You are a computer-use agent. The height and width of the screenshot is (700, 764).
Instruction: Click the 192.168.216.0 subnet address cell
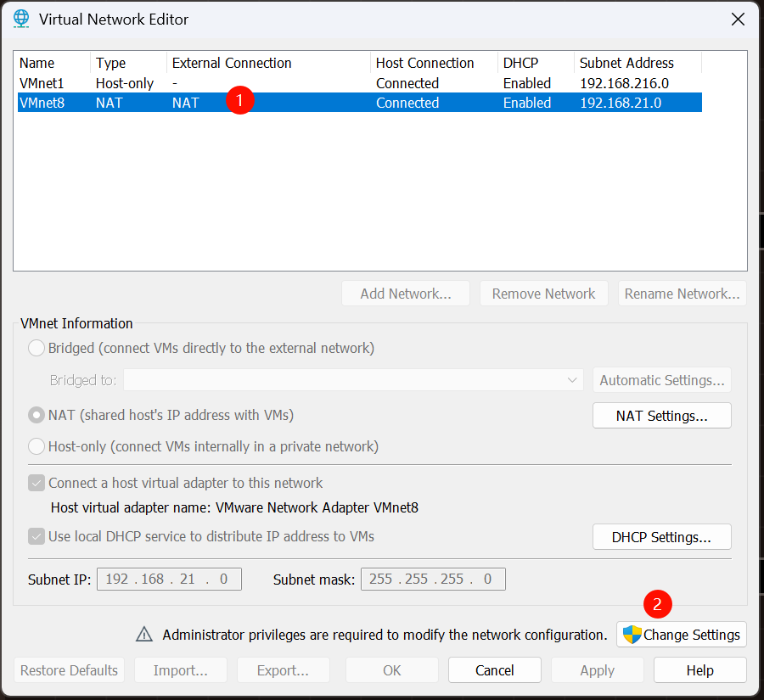click(624, 83)
